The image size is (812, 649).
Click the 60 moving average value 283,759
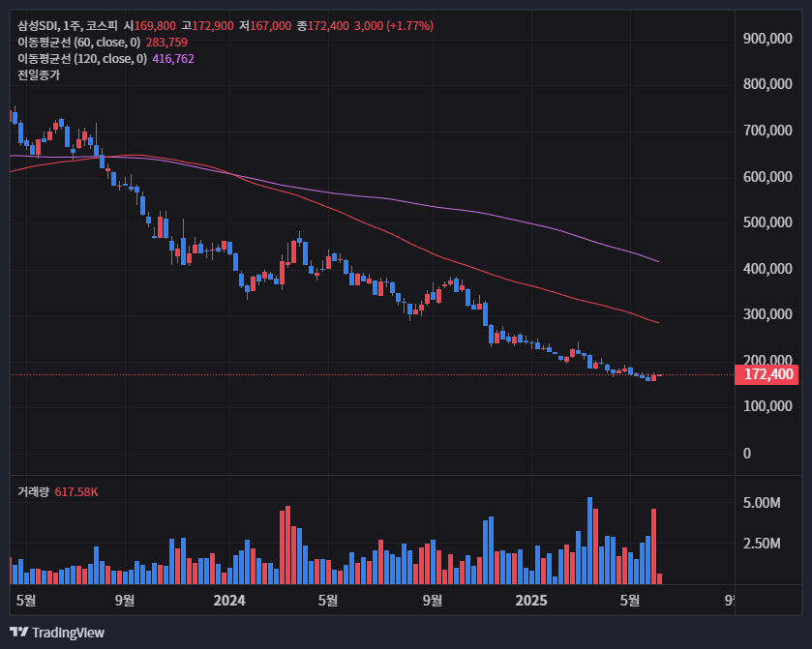point(166,43)
